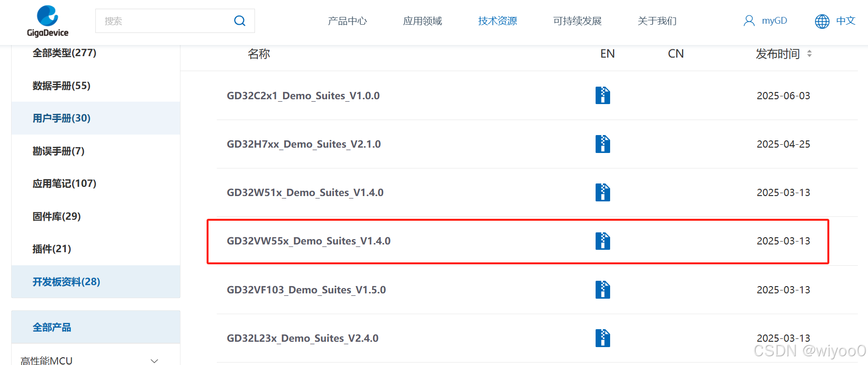Click the GigaDevice logo

(x=47, y=21)
